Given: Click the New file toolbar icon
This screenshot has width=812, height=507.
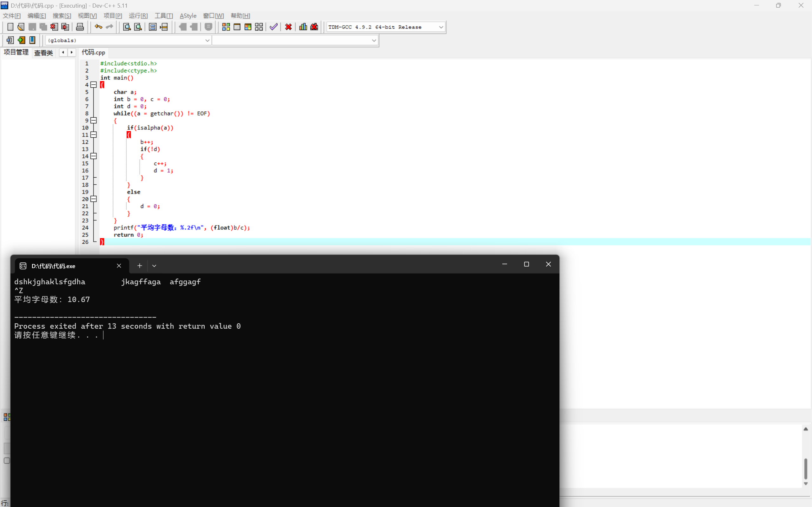Looking at the screenshot, I should [x=10, y=27].
